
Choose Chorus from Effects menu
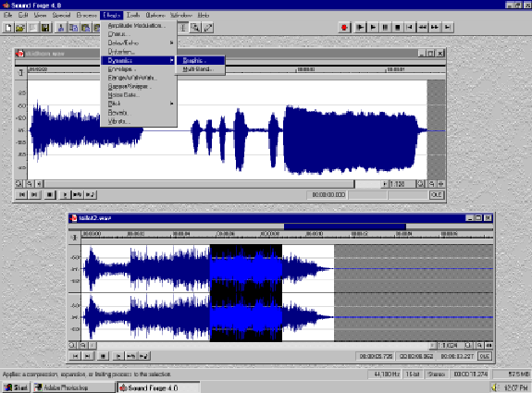139,34
